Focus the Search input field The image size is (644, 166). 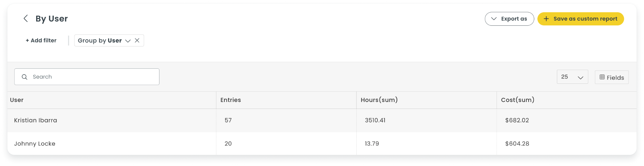pyautogui.click(x=87, y=77)
